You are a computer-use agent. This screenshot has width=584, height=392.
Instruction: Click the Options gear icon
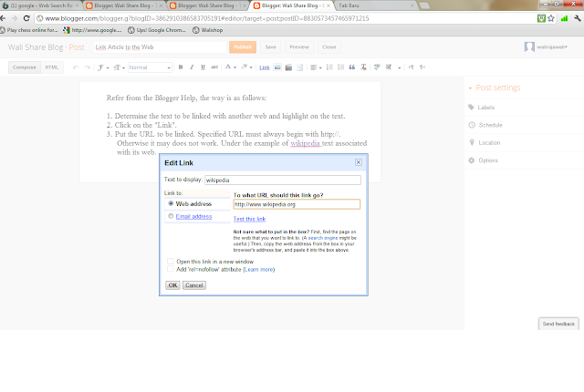[x=472, y=160]
